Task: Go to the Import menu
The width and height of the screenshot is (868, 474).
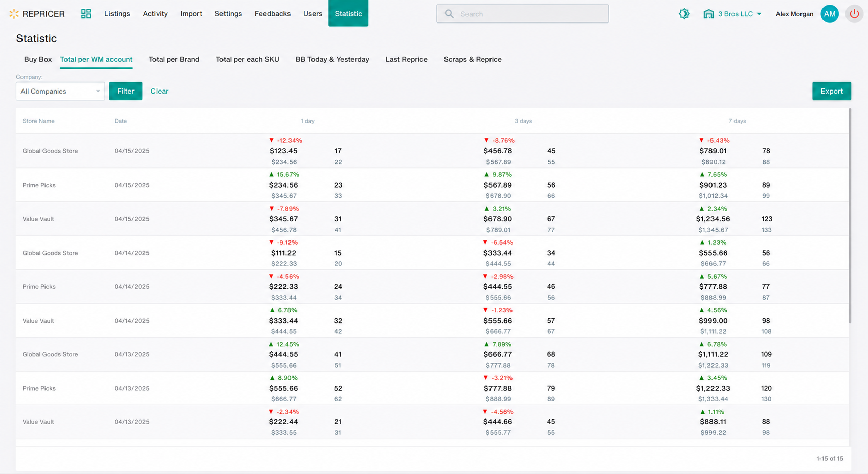Action: tap(191, 14)
